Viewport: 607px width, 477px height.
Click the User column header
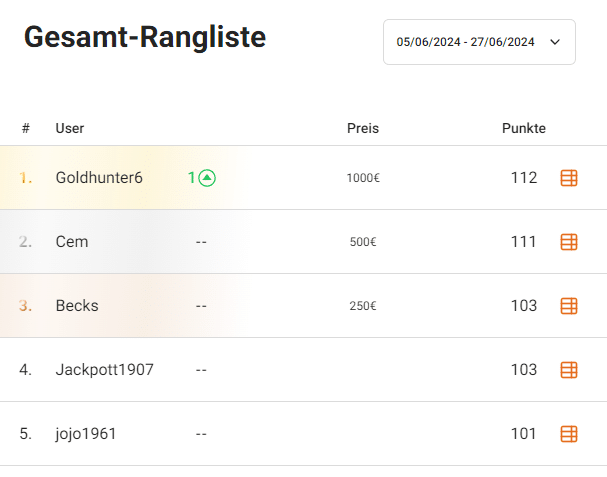point(70,128)
